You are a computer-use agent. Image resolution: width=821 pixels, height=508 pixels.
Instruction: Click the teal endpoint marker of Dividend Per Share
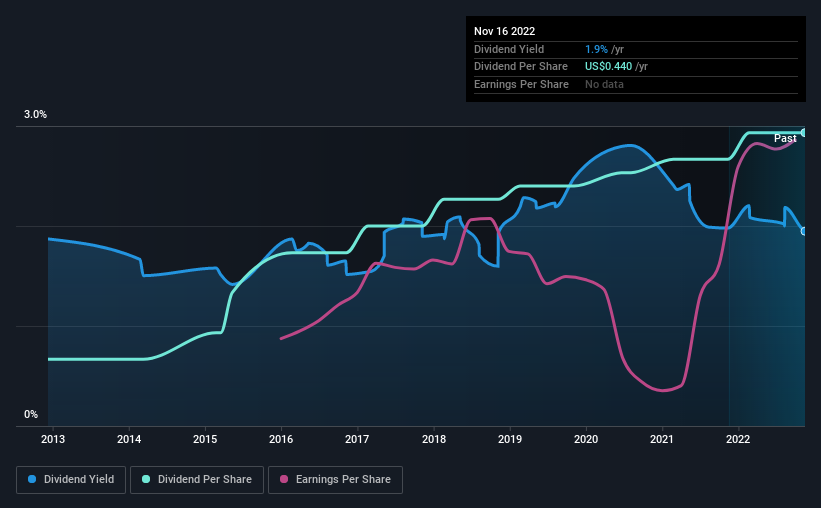point(804,132)
